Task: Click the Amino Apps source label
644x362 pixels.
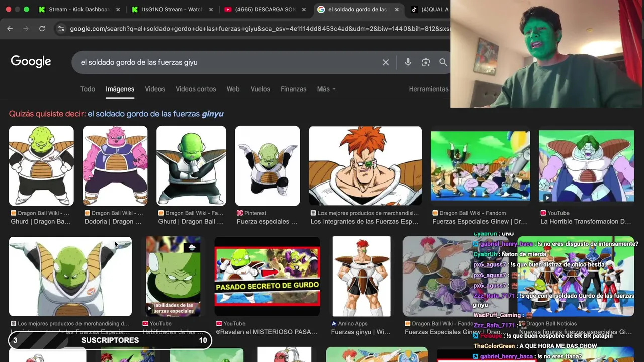Action: [349, 324]
